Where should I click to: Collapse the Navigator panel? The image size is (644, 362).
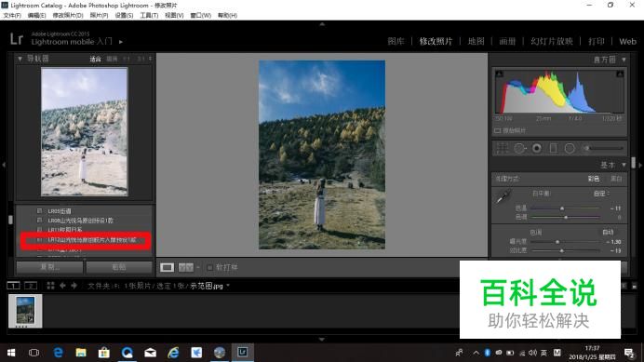point(20,59)
